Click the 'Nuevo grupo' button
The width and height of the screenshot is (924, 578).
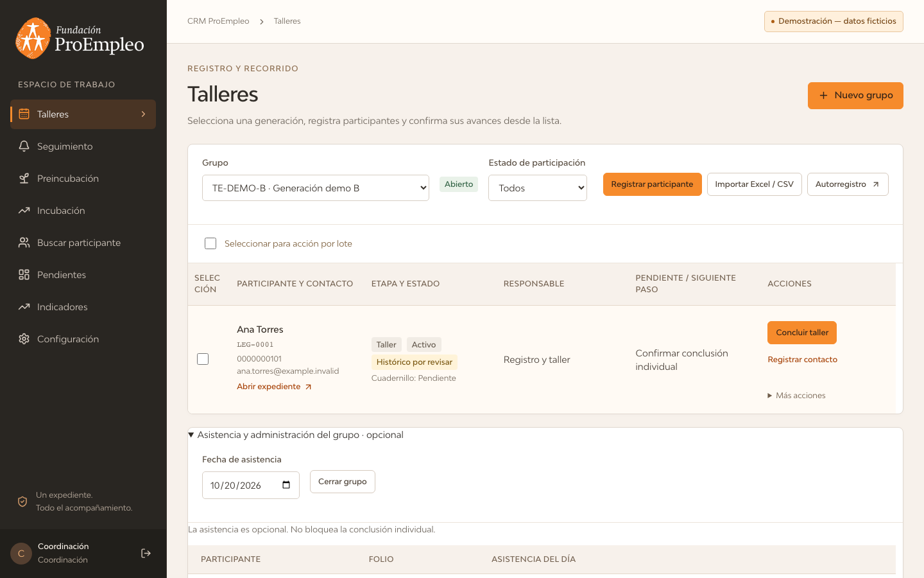(x=855, y=96)
